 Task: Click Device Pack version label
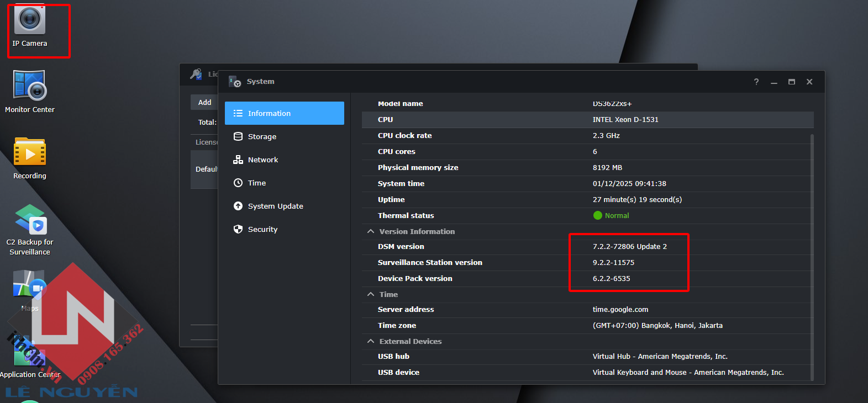(x=415, y=278)
